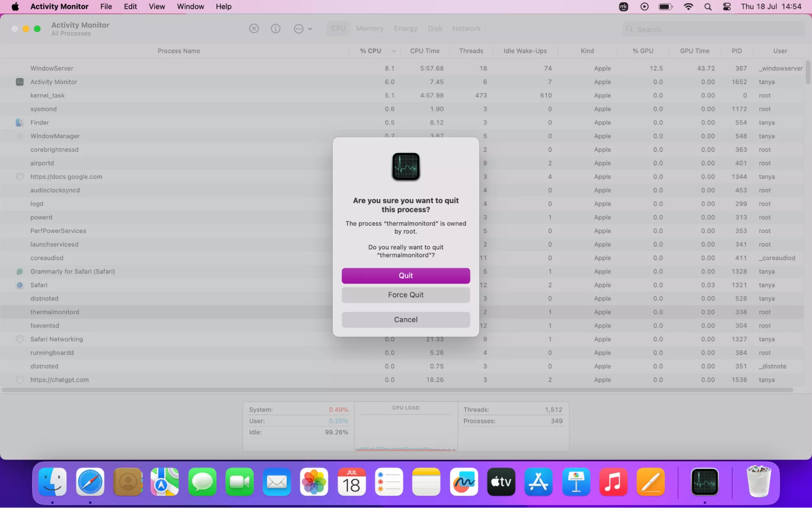Cancel quitting thermalmonitord

[x=405, y=319]
